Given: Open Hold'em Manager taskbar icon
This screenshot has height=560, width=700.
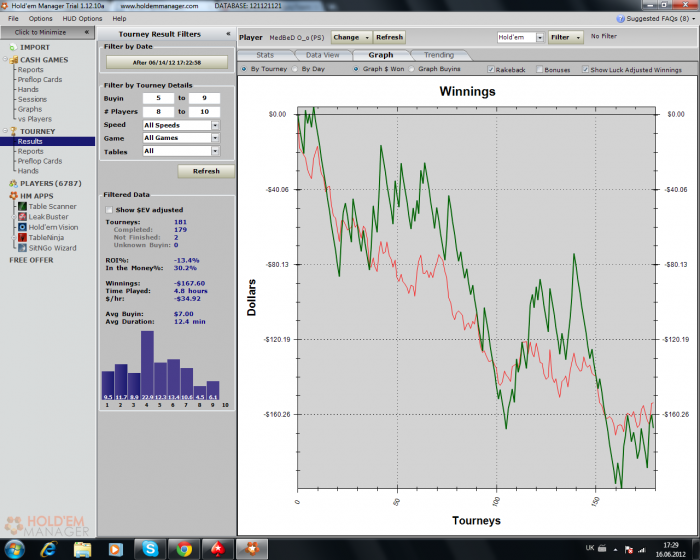Looking at the screenshot, I should coord(252,549).
